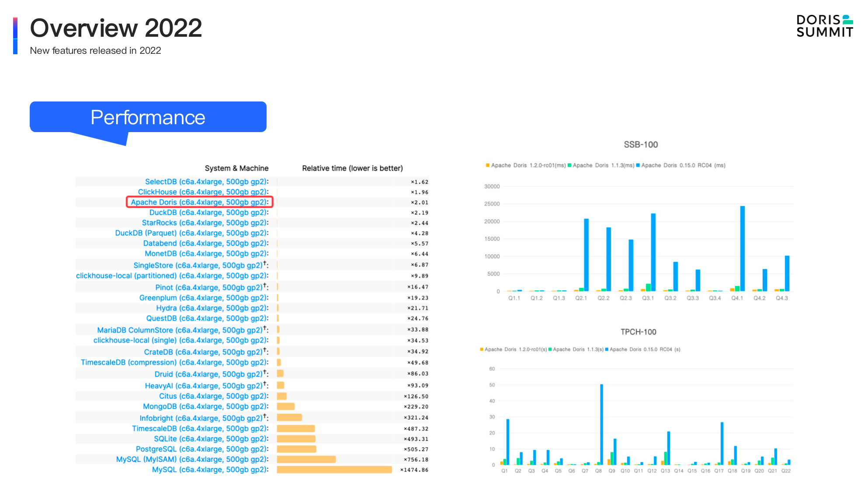
Task: Select the PostgreSQL benchmark row
Action: (x=202, y=449)
